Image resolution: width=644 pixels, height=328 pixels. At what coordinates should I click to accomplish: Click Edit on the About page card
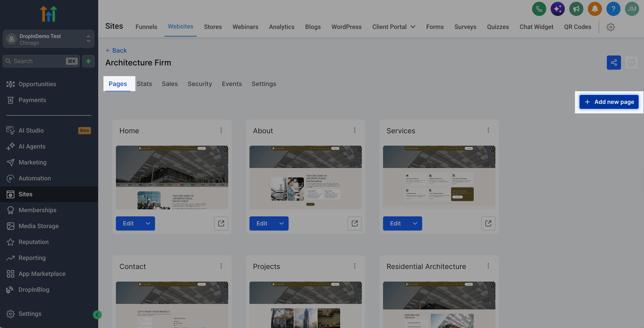tap(262, 223)
